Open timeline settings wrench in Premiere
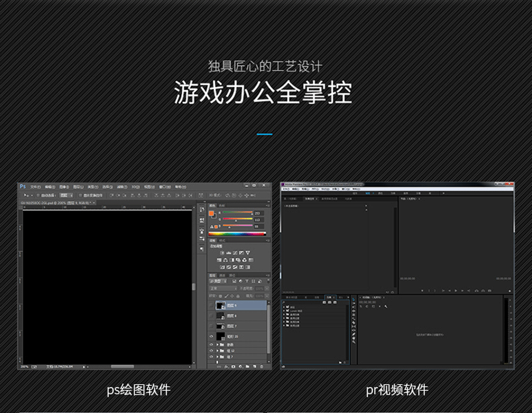532x413 pixels. (x=386, y=307)
